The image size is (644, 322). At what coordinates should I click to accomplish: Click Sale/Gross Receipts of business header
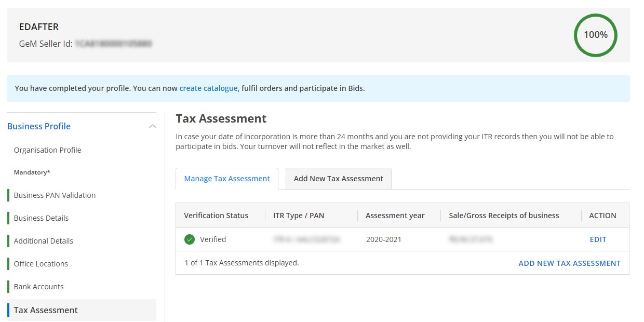[504, 216]
